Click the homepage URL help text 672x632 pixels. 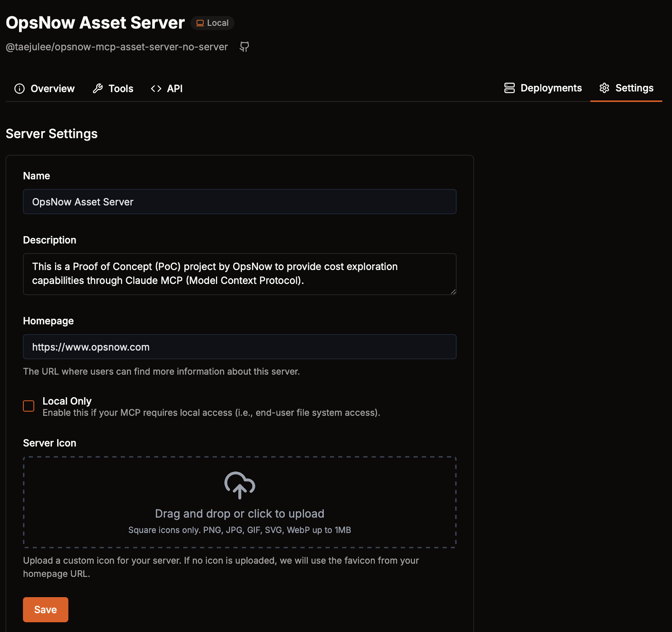click(x=161, y=372)
